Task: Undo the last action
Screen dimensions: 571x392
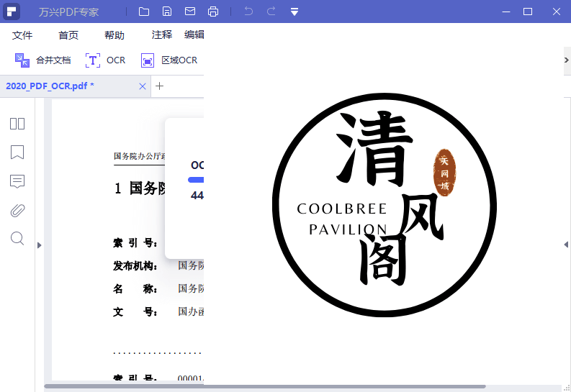Action: tap(248, 12)
